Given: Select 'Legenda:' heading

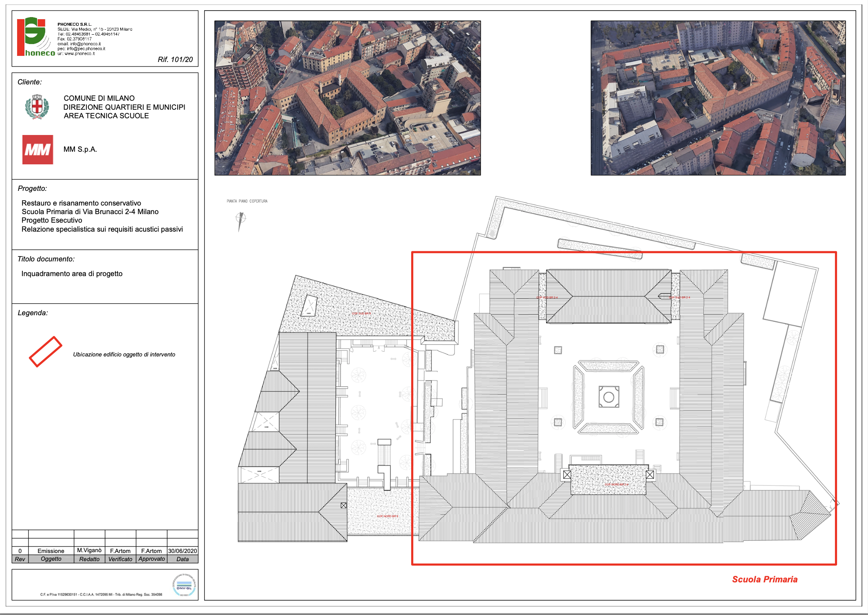Looking at the screenshot, I should click(33, 313).
